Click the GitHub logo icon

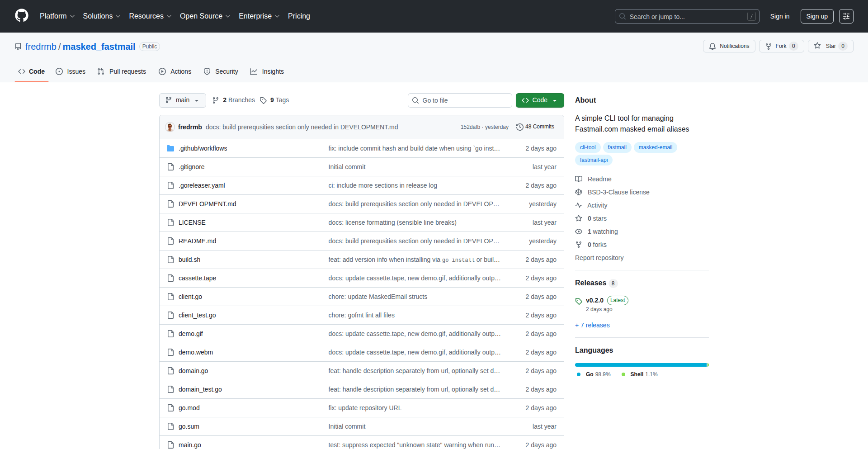(x=21, y=16)
